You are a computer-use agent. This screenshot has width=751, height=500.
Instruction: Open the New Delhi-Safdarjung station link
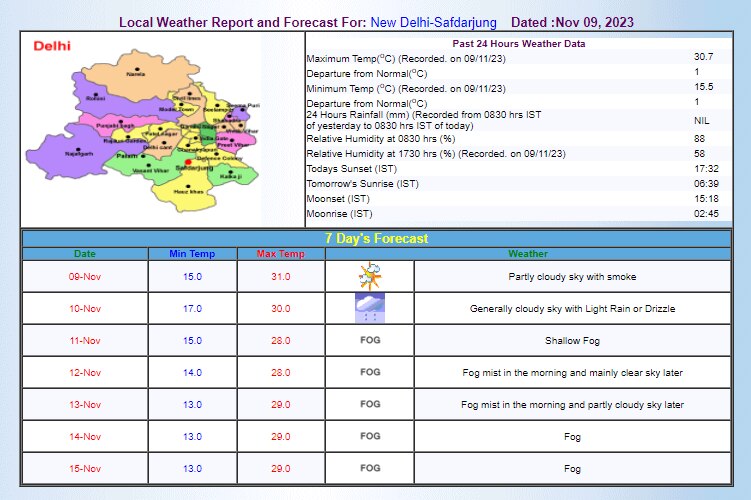433,21
